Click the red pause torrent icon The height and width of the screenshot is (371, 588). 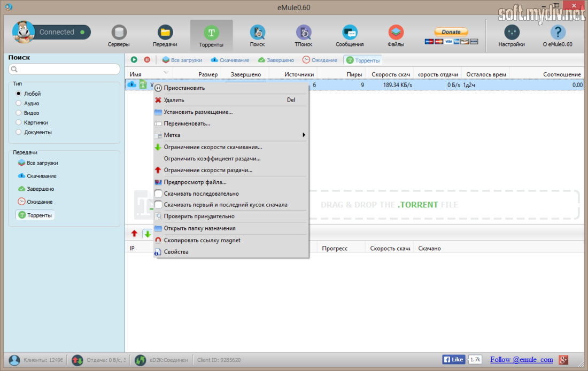147,60
